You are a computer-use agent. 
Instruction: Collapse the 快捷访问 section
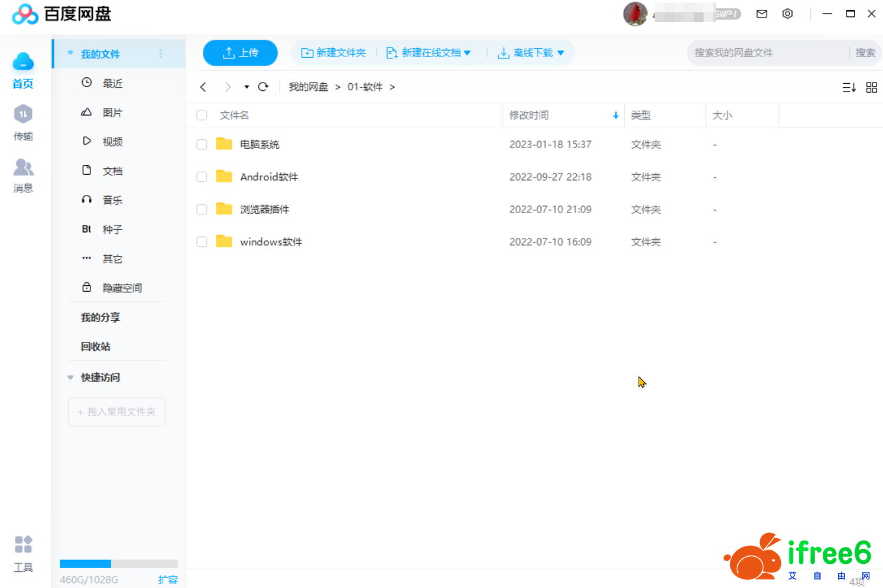[70, 377]
